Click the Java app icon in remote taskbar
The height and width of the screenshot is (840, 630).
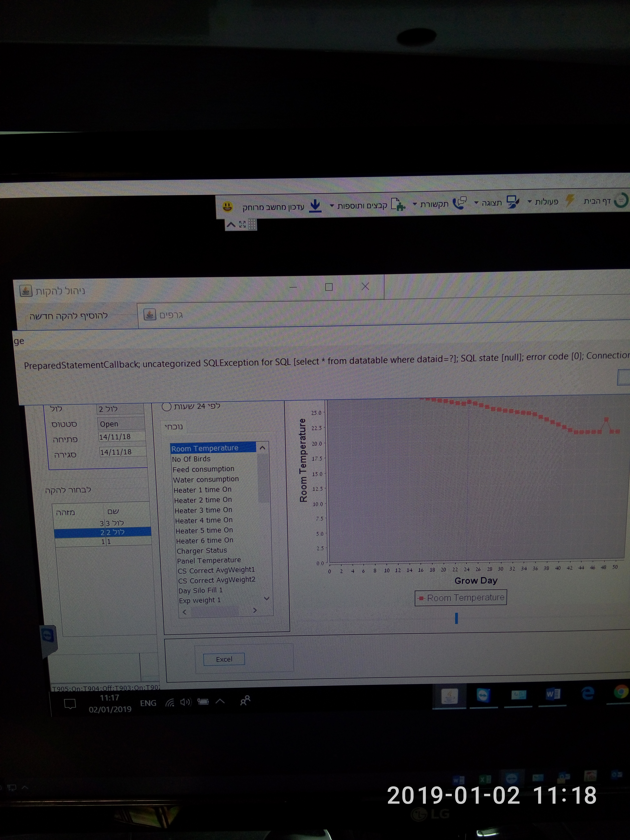(x=450, y=696)
